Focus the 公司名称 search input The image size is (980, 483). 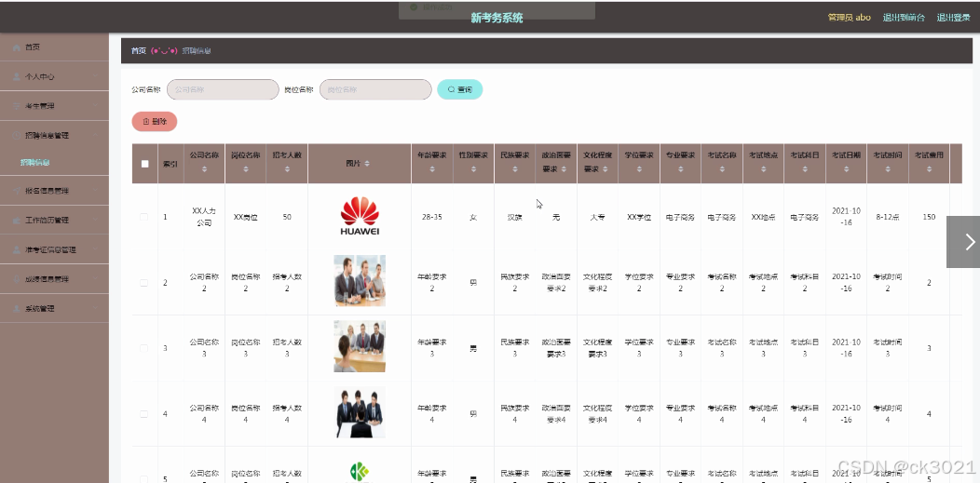223,90
